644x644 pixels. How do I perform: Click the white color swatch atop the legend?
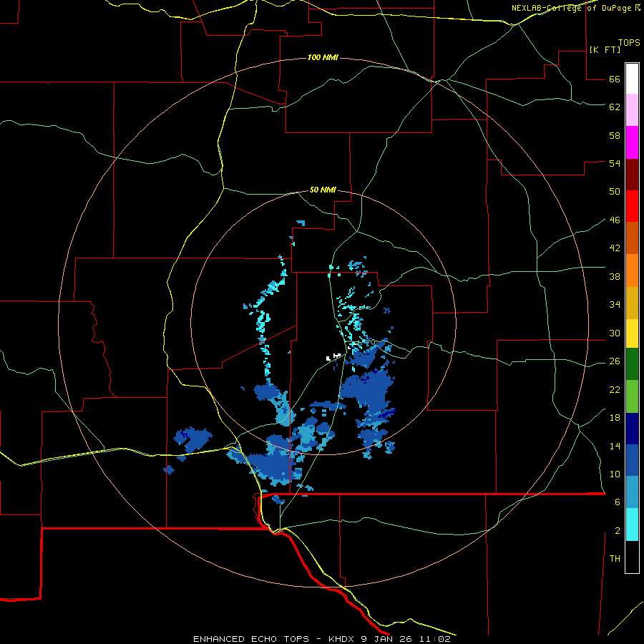(632, 79)
